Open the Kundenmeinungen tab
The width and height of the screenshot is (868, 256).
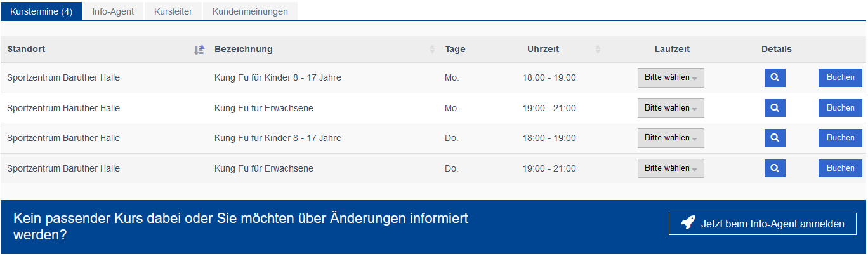(x=250, y=11)
